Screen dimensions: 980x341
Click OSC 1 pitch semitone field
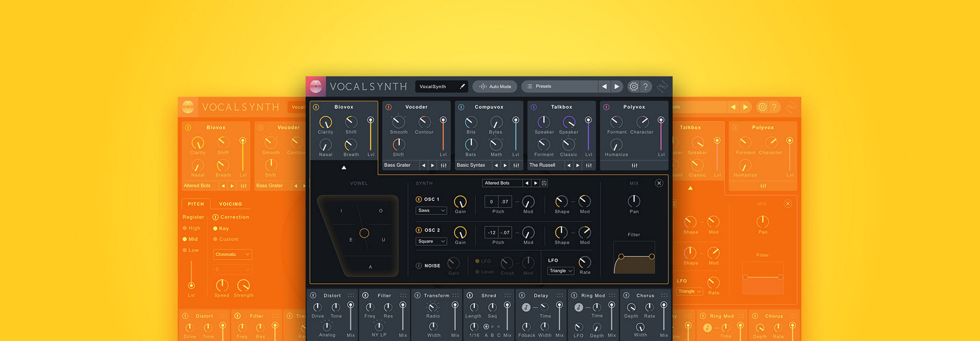click(491, 202)
